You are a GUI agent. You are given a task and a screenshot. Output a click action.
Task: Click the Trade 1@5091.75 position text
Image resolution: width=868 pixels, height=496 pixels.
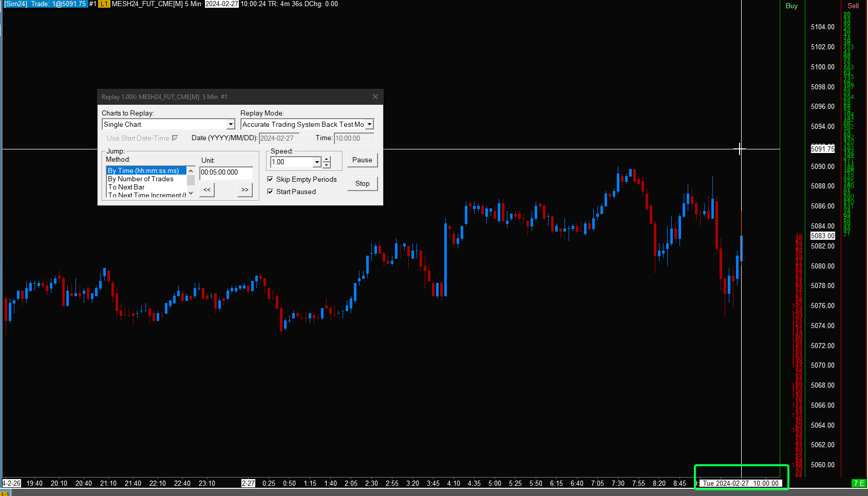pyautogui.click(x=58, y=4)
